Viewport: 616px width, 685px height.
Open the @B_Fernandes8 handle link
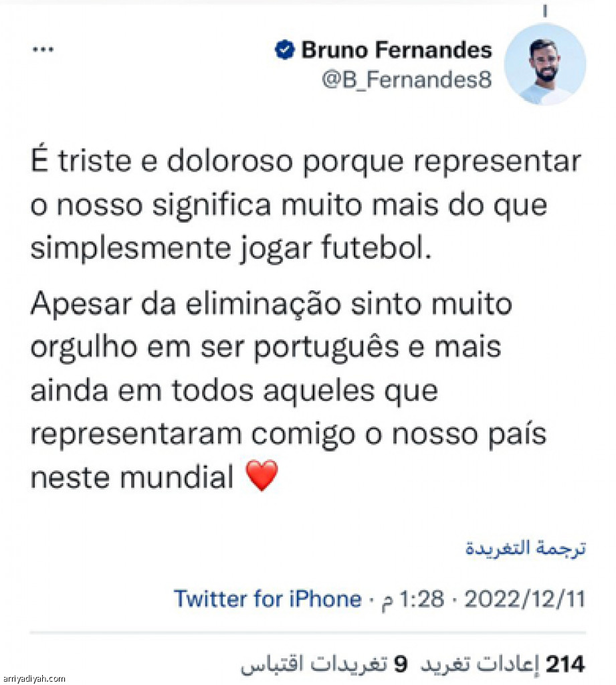coord(407,80)
